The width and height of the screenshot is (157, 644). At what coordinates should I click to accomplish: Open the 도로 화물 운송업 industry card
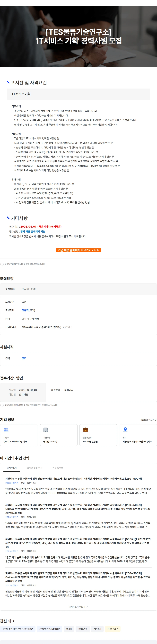click(x=98, y=435)
